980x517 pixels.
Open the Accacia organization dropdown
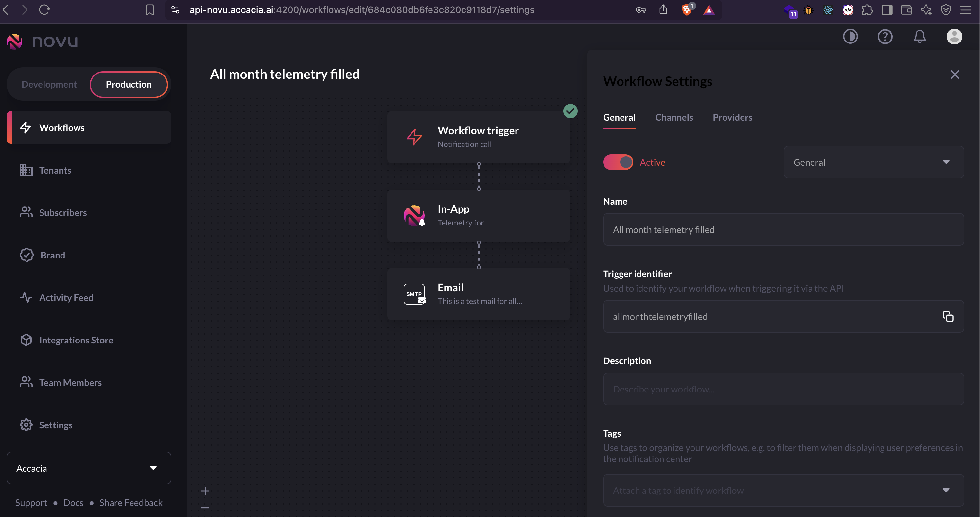point(89,468)
